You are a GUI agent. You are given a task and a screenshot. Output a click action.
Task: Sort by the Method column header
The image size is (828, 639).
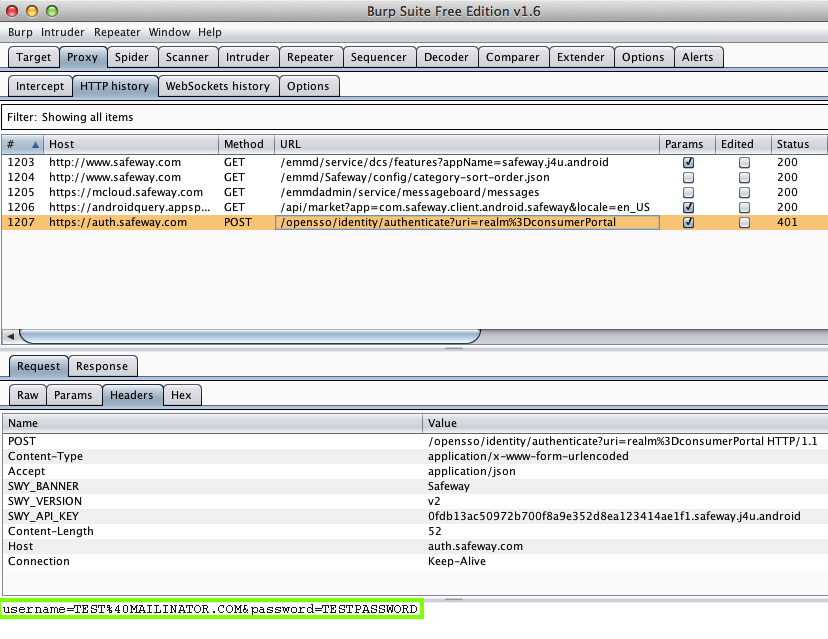tap(246, 144)
